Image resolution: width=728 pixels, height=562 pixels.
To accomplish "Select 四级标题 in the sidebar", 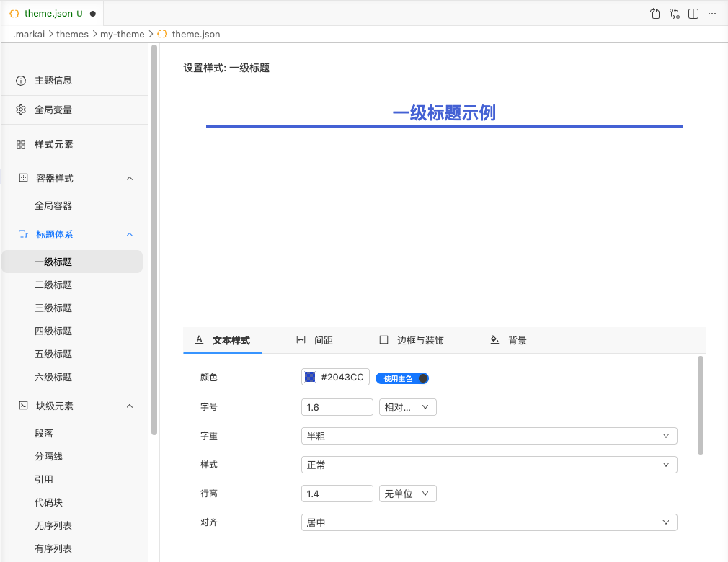I will click(72, 331).
